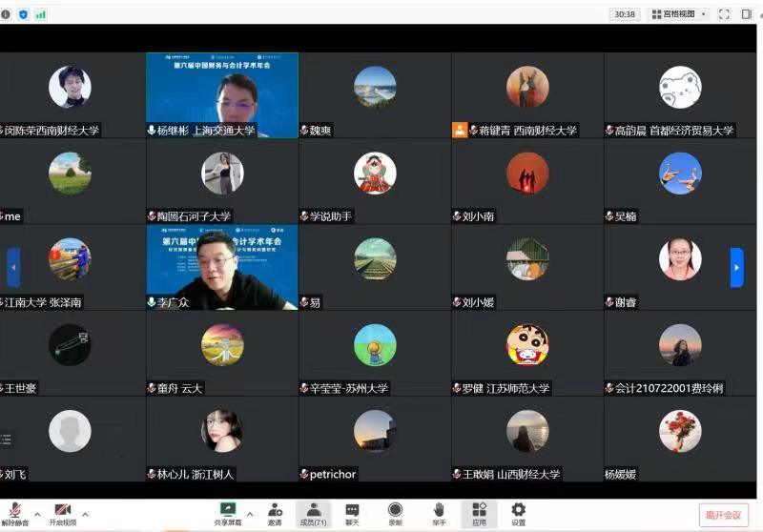Start recording (录制) the meeting
The width and height of the screenshot is (763, 532).
(395, 513)
